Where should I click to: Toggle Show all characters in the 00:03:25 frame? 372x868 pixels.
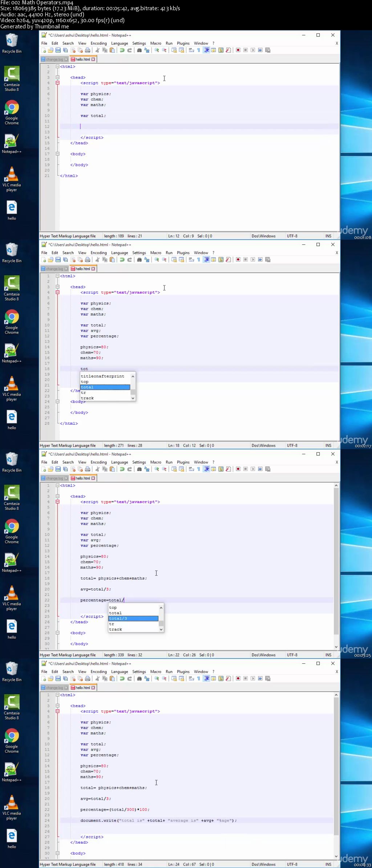199,469
